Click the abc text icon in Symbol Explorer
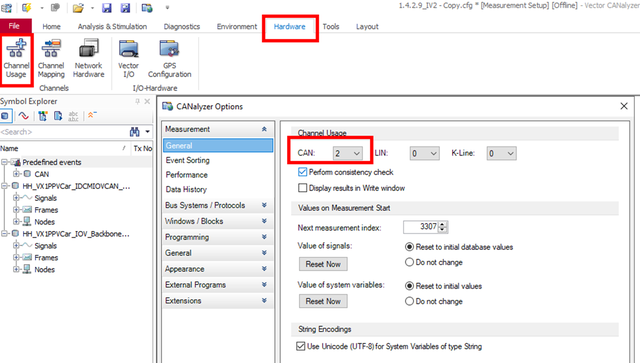Image resolution: width=640 pixels, height=363 pixels. click(73, 116)
